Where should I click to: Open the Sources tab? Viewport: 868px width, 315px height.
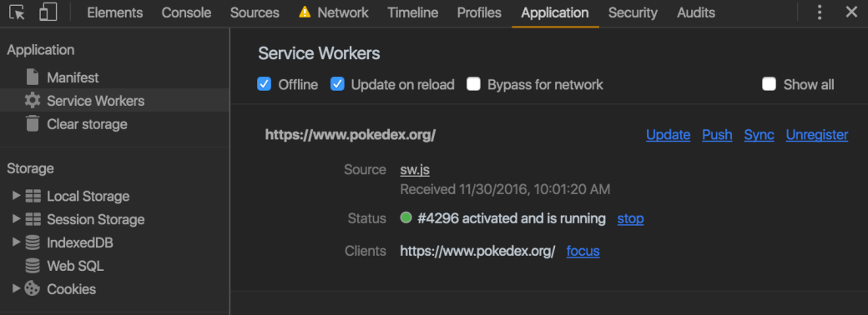tap(255, 12)
